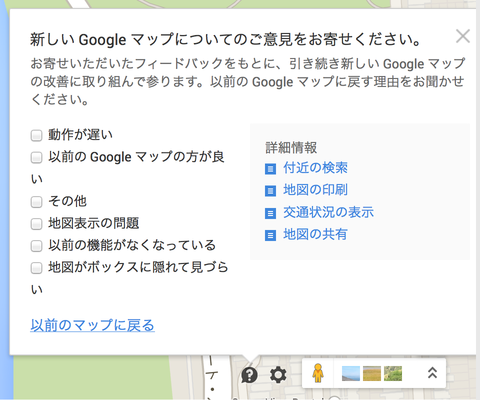Screen dimensions: 480x400
Task: Toggle 以前の機能がなくなっている checkbox
Action: [36, 246]
